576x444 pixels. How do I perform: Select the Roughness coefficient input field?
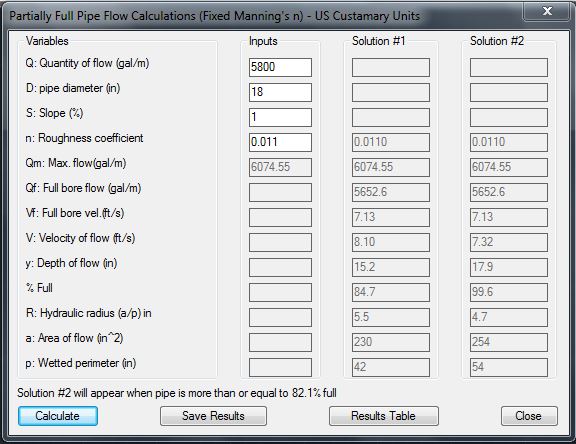(x=280, y=142)
